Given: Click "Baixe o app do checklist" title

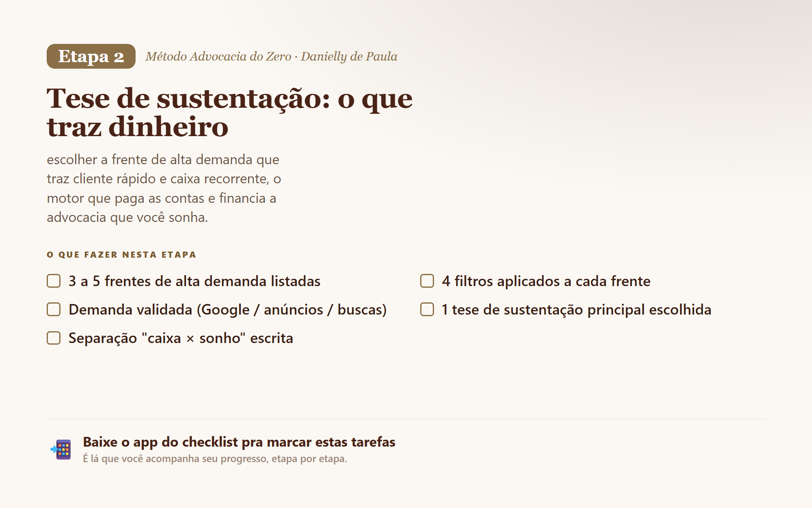Looking at the screenshot, I should (x=239, y=442).
